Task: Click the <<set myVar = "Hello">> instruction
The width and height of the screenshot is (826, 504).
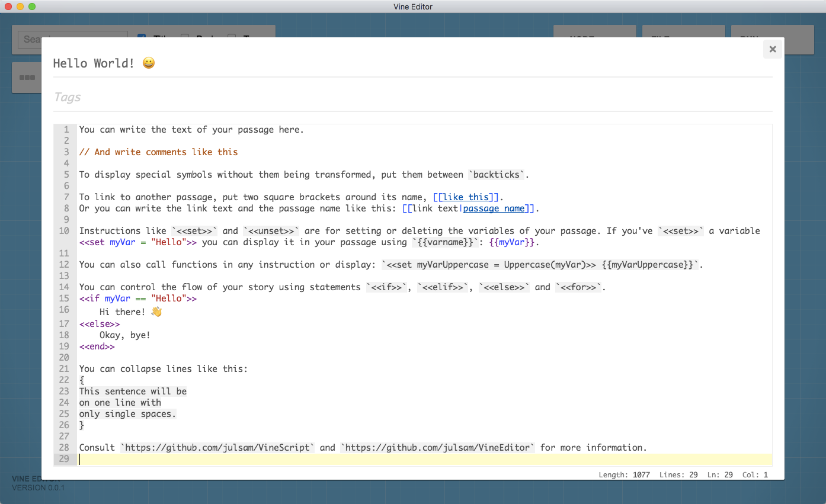Action: coord(138,242)
